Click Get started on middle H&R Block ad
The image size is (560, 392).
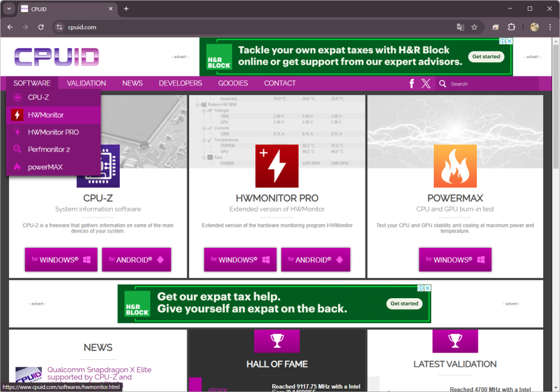click(x=404, y=304)
